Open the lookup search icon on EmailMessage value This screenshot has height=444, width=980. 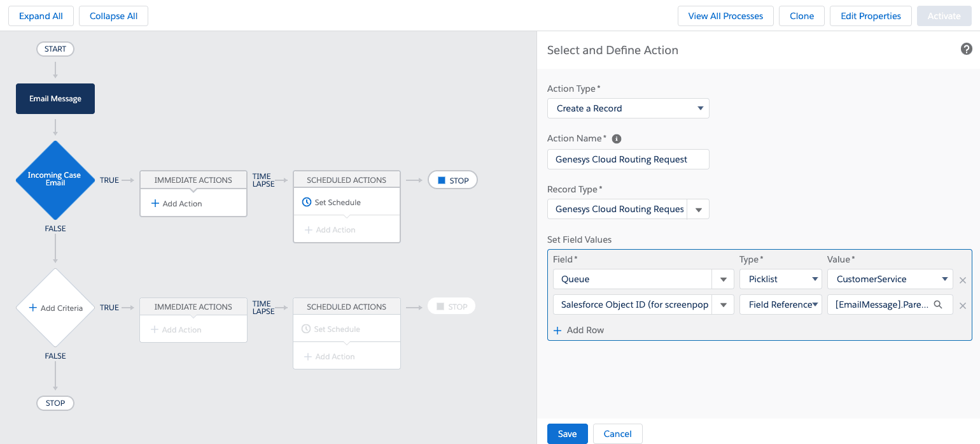click(x=938, y=304)
